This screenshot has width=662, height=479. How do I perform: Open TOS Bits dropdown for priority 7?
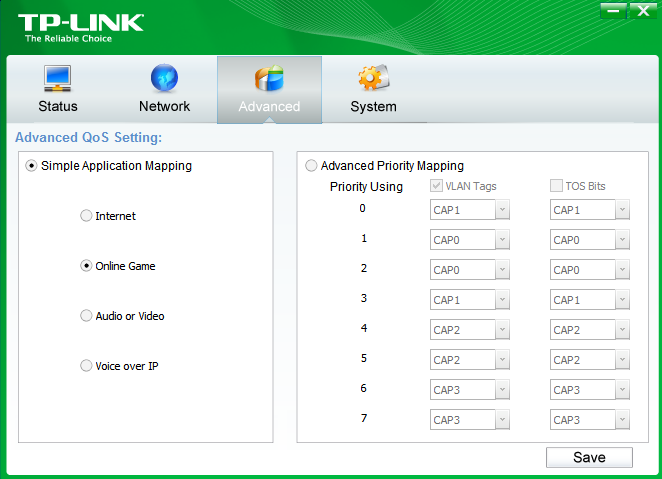(589, 419)
